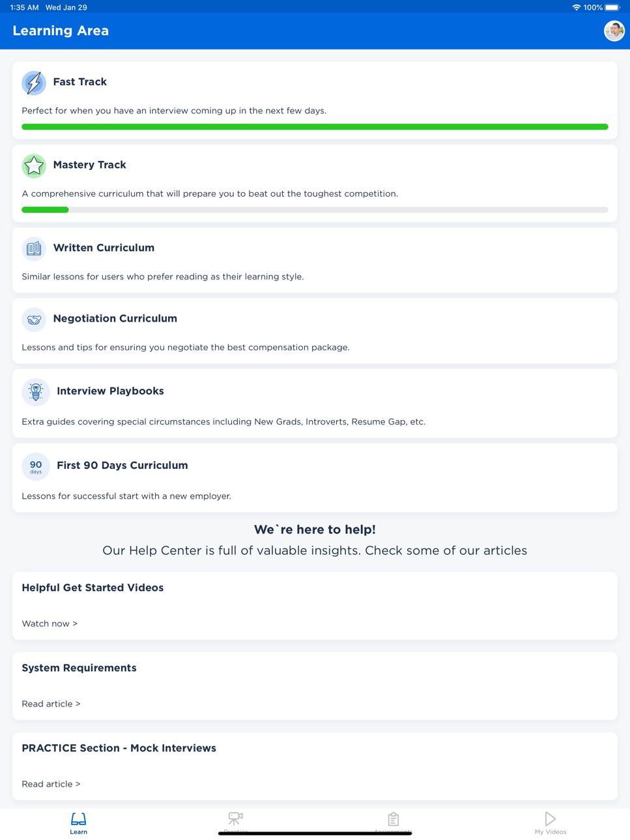Open the First 90 Days Curriculum title
Image resolution: width=630 pixels, height=840 pixels.
pyautogui.click(x=122, y=466)
